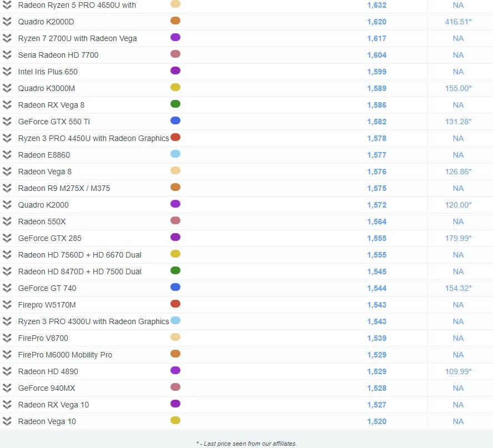
Task: Expand the Radeon Vega 10 row chevron
Action: pos(7,421)
